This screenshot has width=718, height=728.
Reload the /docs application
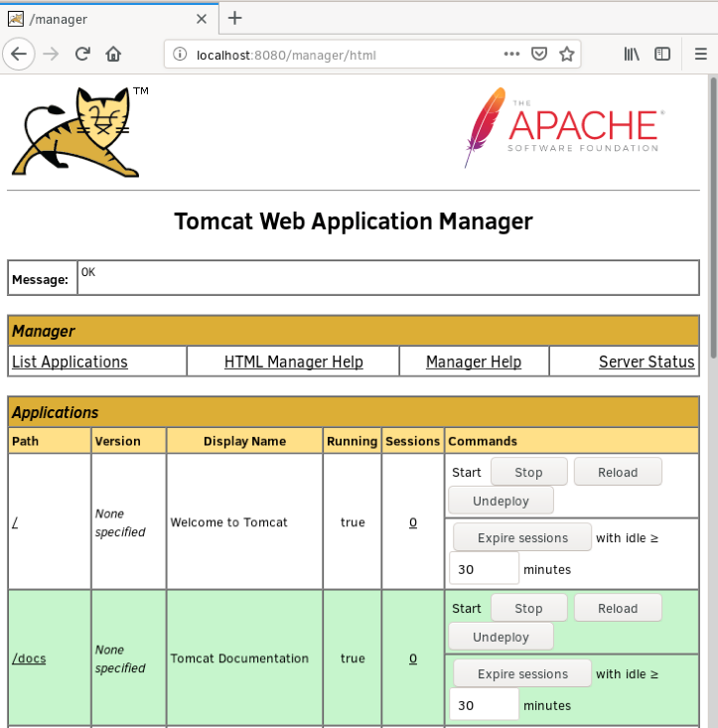click(617, 608)
